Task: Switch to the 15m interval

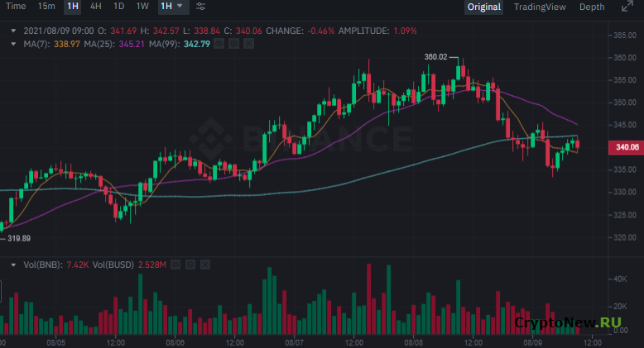Action: [x=46, y=7]
